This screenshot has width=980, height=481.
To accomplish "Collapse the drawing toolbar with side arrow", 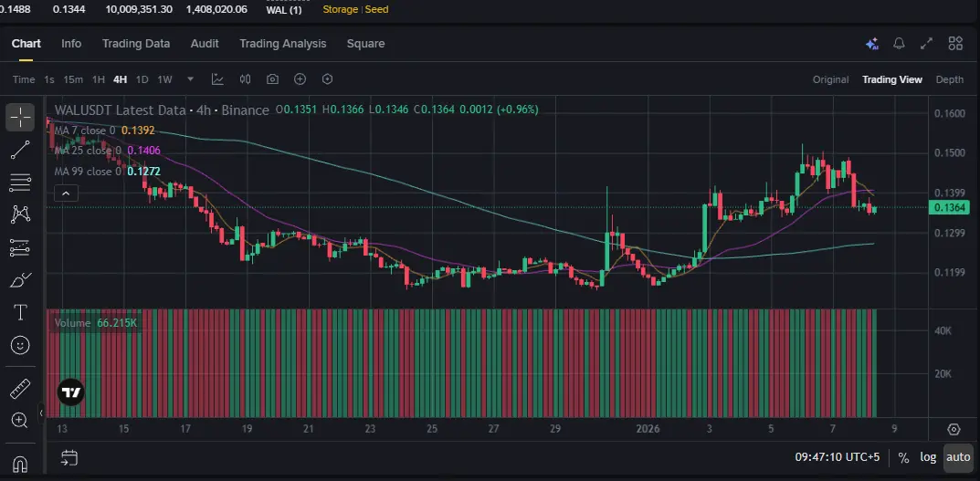I will (x=41, y=413).
